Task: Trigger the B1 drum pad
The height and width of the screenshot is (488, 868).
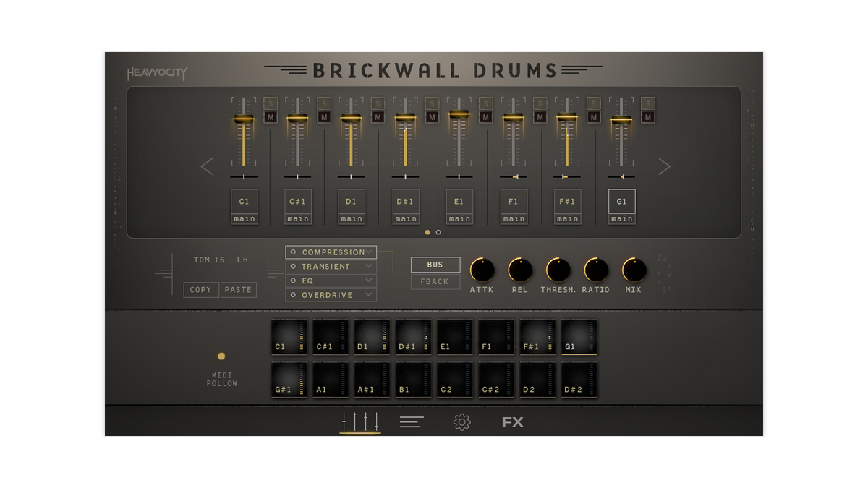Action: pos(413,380)
